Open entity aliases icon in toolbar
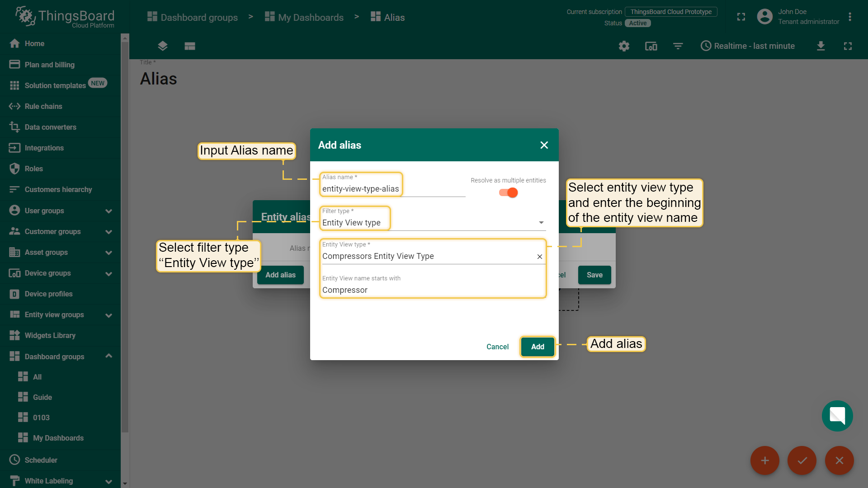The image size is (868, 488). [651, 46]
